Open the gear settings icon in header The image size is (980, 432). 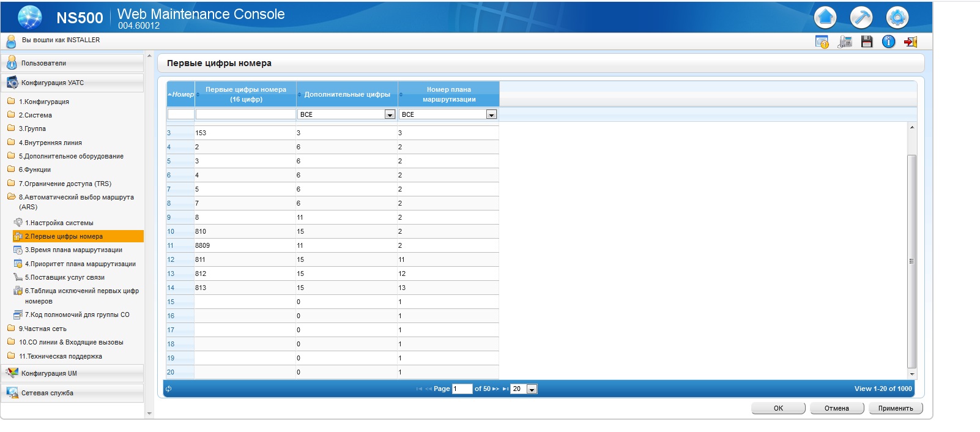point(897,17)
